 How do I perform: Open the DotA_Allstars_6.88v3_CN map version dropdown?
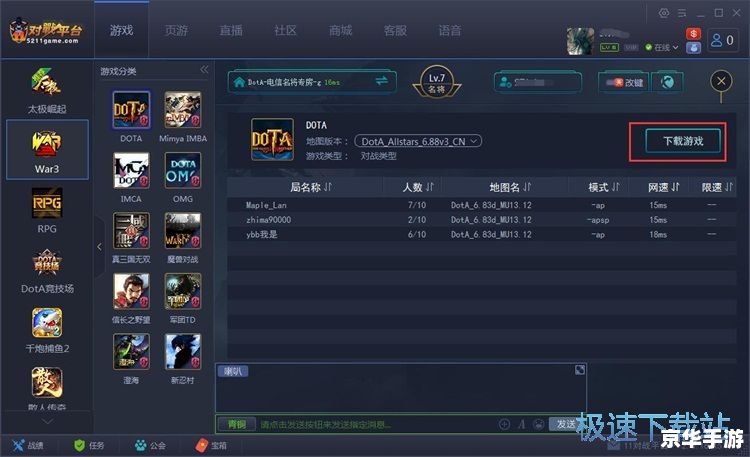(x=418, y=141)
